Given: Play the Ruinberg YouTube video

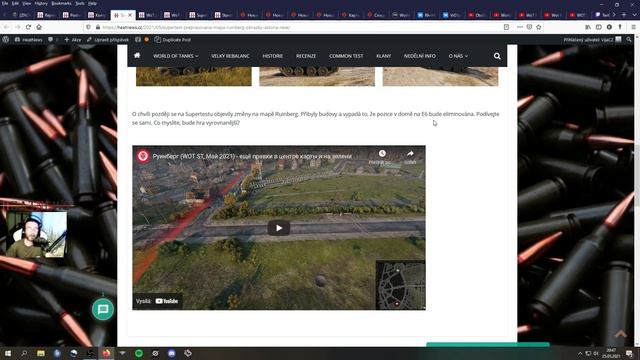Looking at the screenshot, I should pos(279,228).
